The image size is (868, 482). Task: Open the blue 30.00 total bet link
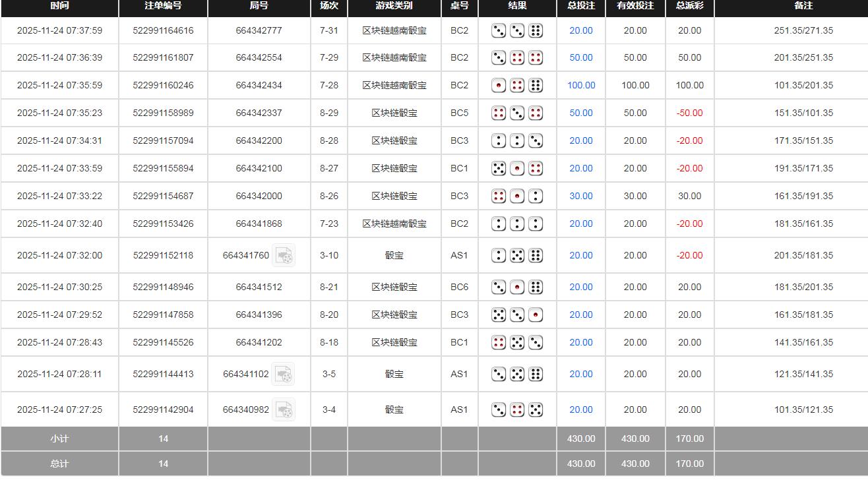pos(581,196)
